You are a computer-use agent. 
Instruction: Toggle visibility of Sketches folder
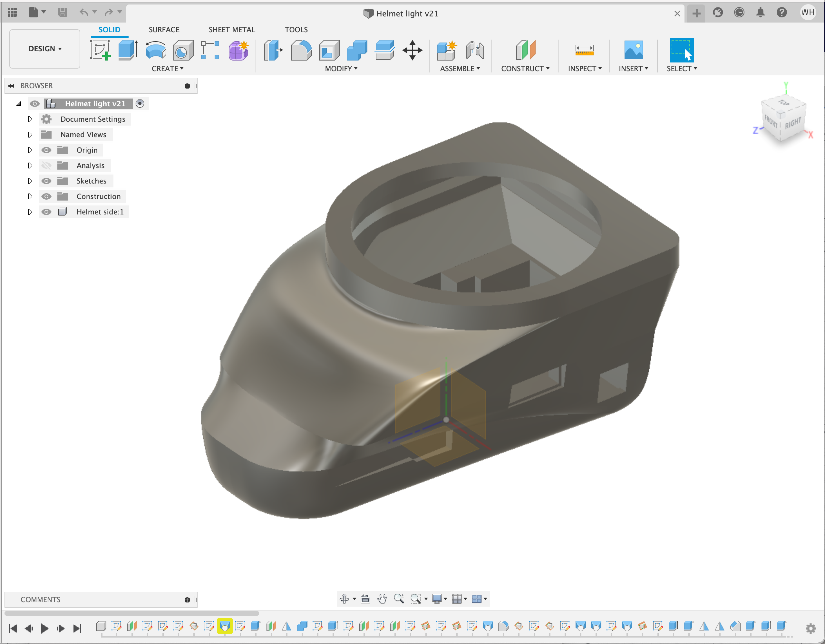[45, 181]
